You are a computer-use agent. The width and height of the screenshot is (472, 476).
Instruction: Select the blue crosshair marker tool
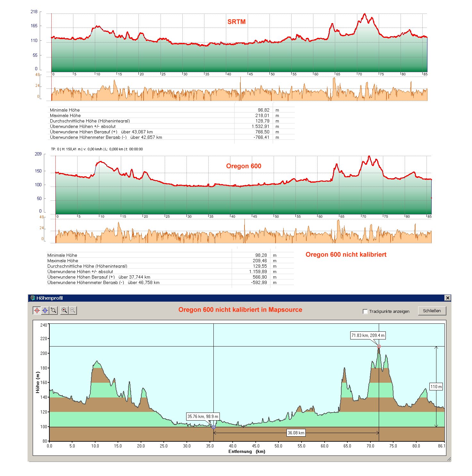pyautogui.click(x=45, y=310)
